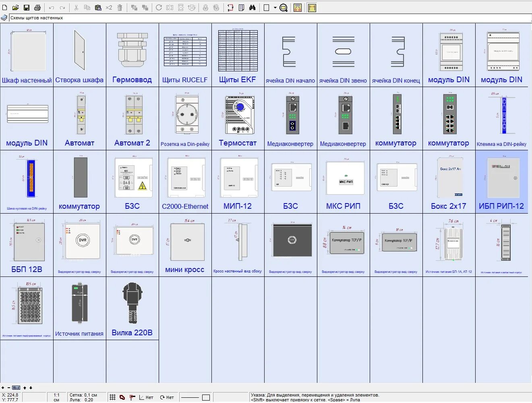The height and width of the screenshot is (403, 532).
Task: Remove a library element with the minus button
Action: coord(8,388)
